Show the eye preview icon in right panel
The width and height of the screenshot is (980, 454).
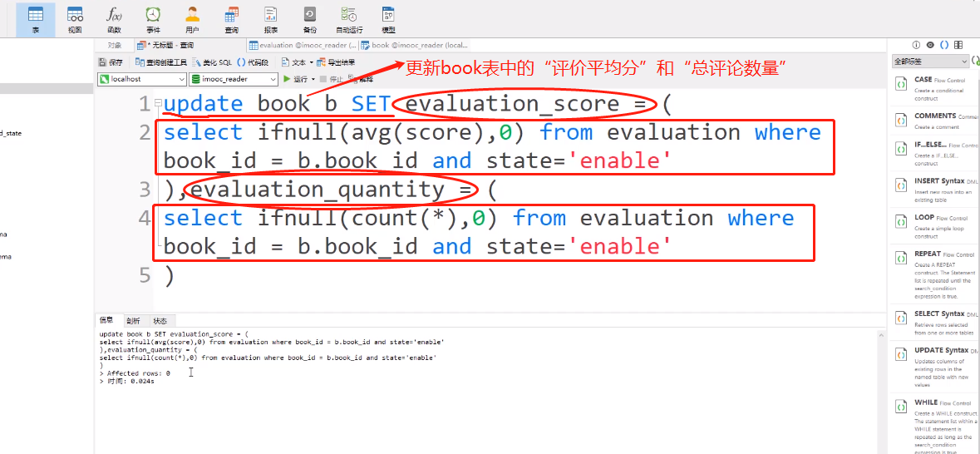point(930,45)
